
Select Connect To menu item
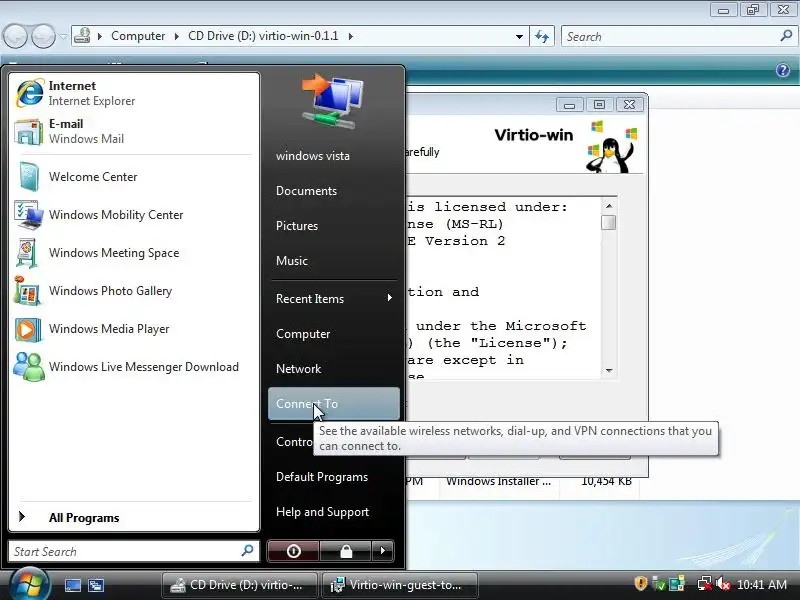334,404
